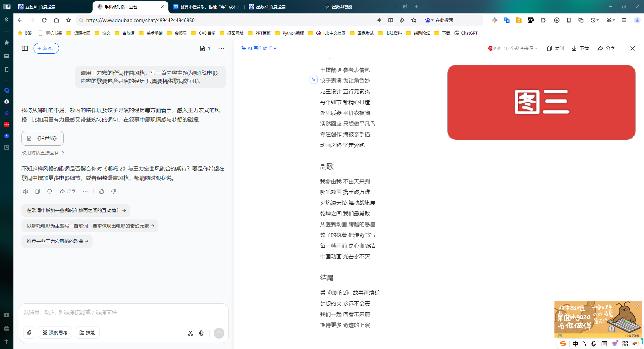Open the 技能 skills selector
The width and height of the screenshot is (644, 349).
click(x=87, y=333)
